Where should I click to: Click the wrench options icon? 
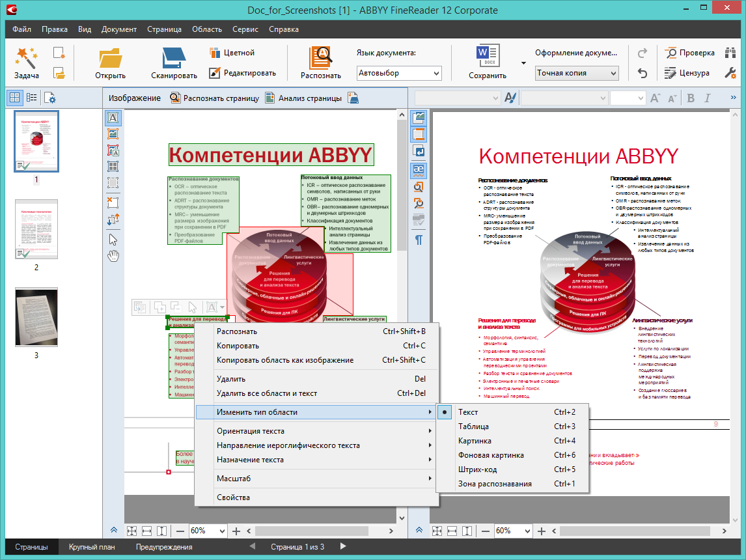click(x=730, y=73)
